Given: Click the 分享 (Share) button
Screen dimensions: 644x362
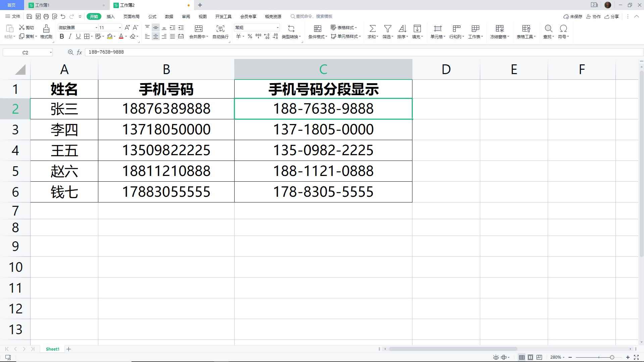Looking at the screenshot, I should (612, 16).
